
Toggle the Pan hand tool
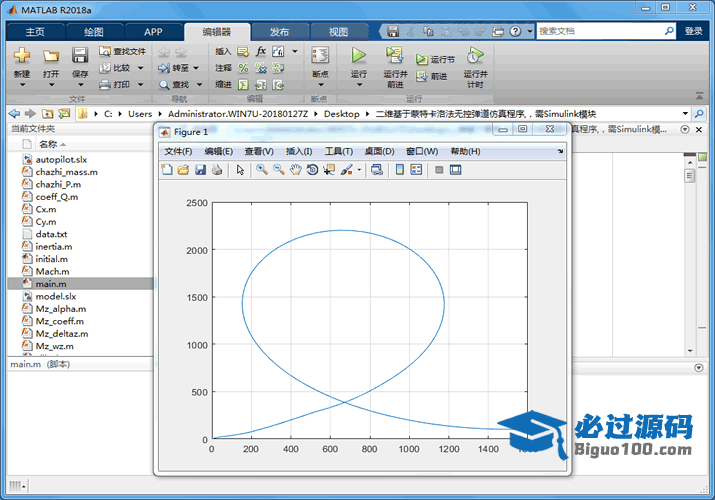295,170
